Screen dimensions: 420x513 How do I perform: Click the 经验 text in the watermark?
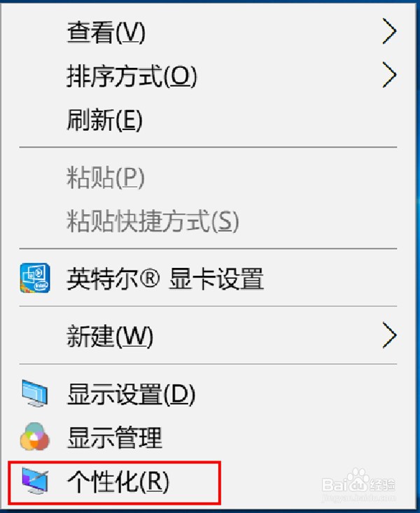pos(382,485)
